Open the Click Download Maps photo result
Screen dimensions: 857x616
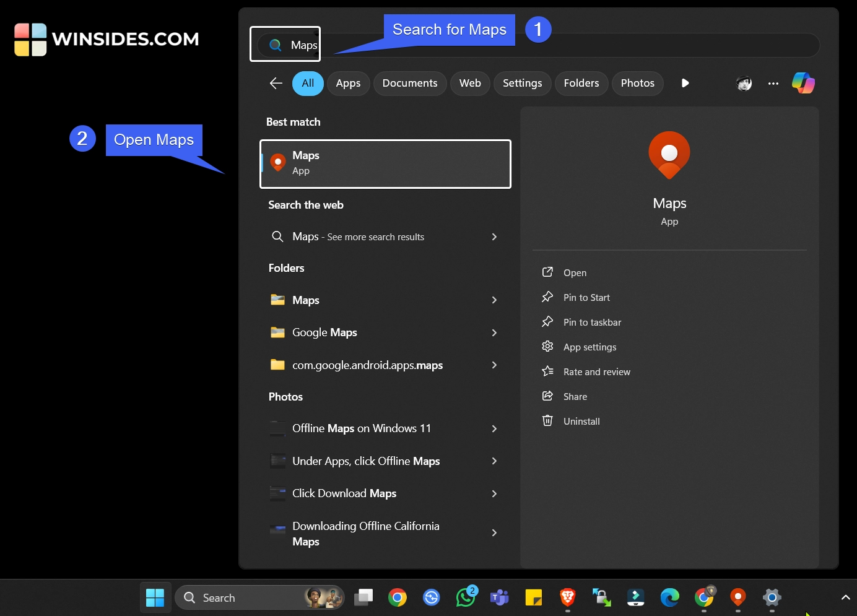[x=384, y=493]
